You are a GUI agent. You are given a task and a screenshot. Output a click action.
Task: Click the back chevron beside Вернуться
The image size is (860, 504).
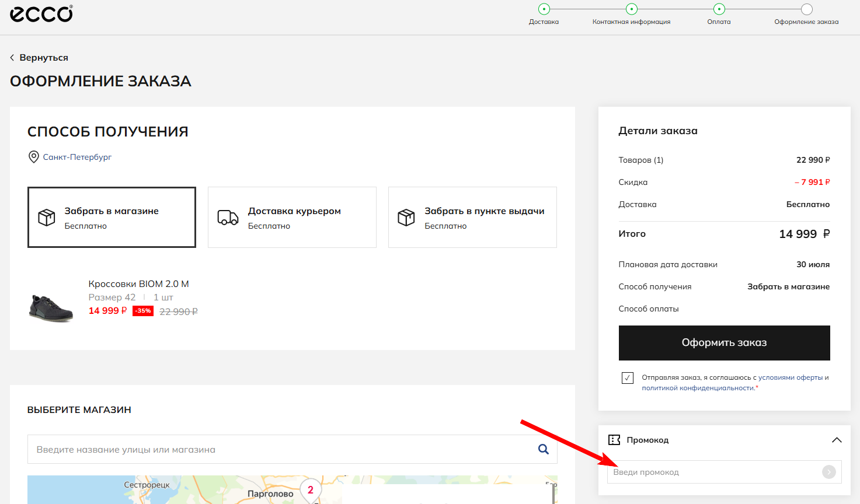(12, 57)
